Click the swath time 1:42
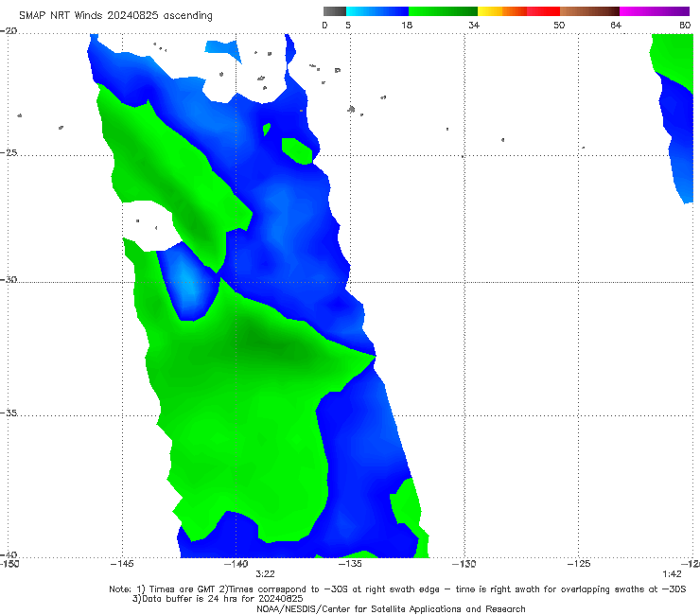 click(x=672, y=574)
